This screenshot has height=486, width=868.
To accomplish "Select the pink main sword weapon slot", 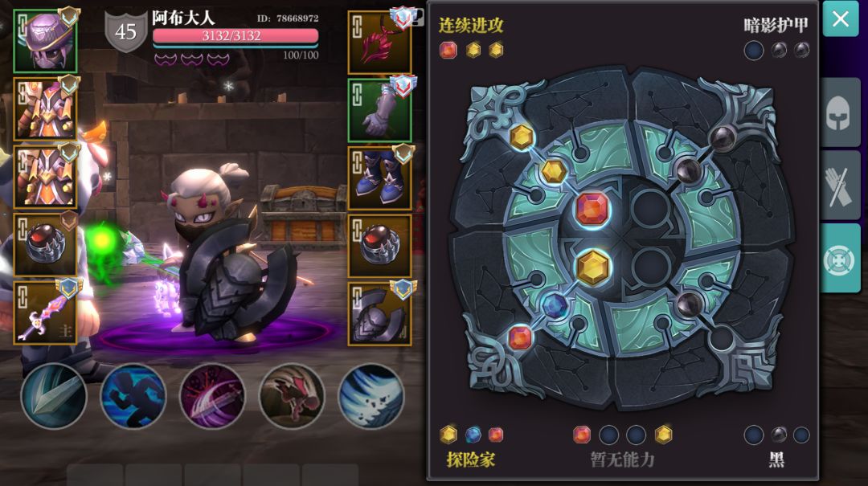I will [45, 312].
